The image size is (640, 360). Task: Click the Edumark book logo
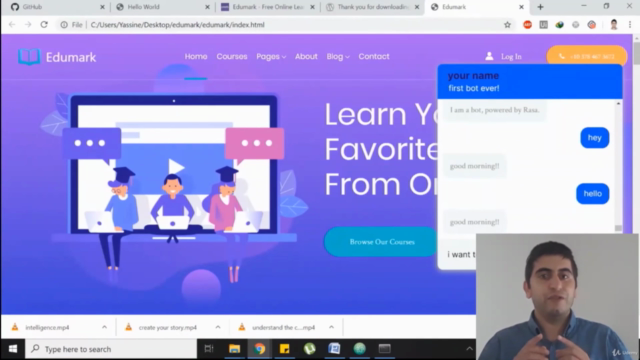pos(29,57)
